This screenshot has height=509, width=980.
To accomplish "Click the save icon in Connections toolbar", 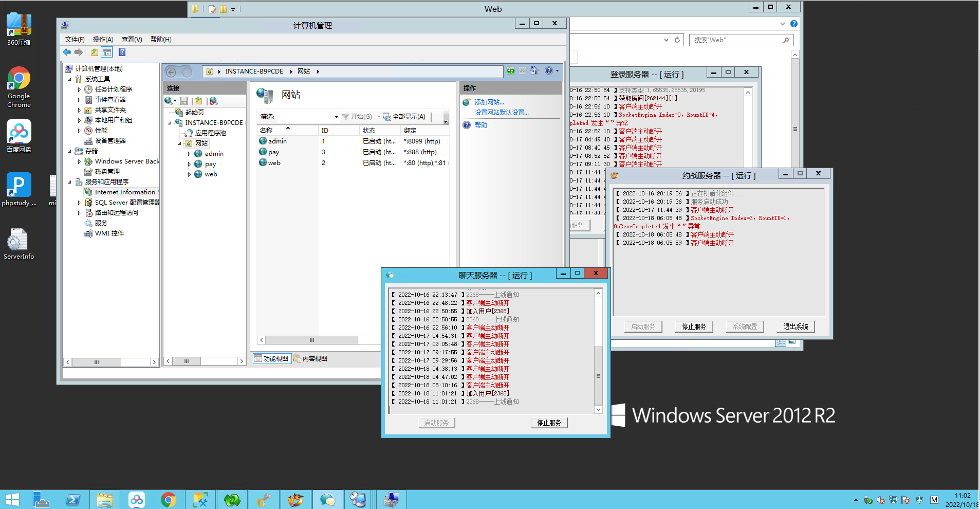I will 184,101.
